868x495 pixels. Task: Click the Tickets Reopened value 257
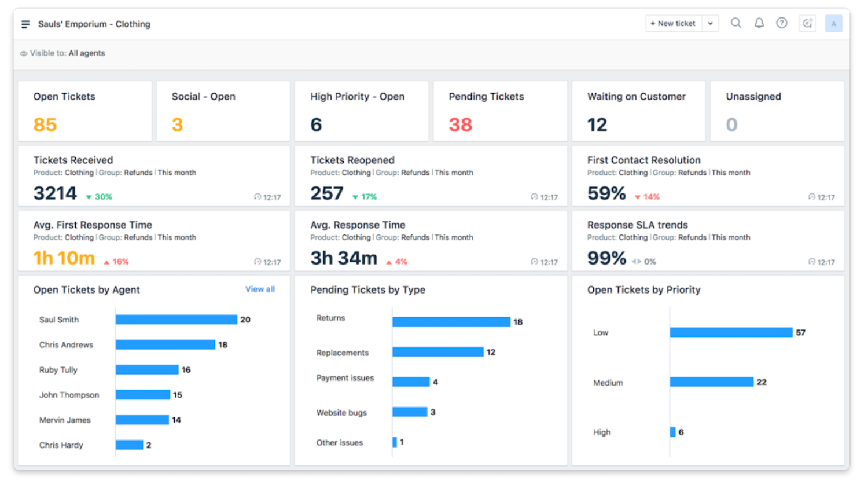pyautogui.click(x=327, y=193)
